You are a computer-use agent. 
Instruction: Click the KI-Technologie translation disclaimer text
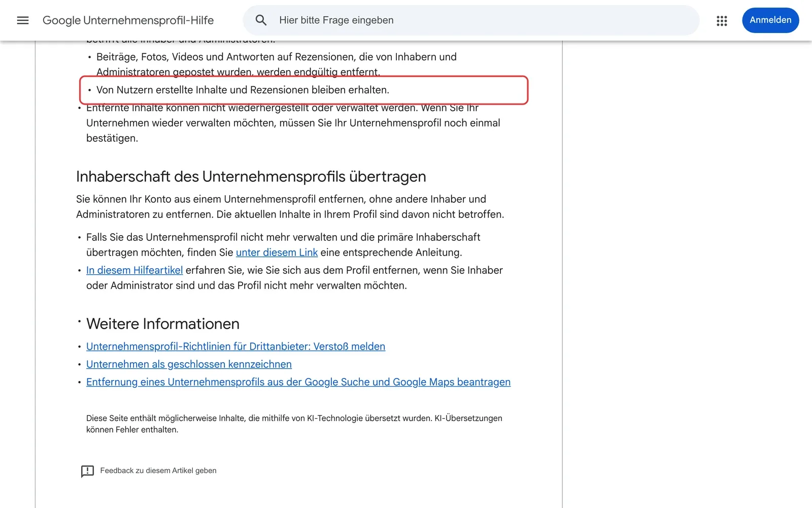click(x=294, y=424)
